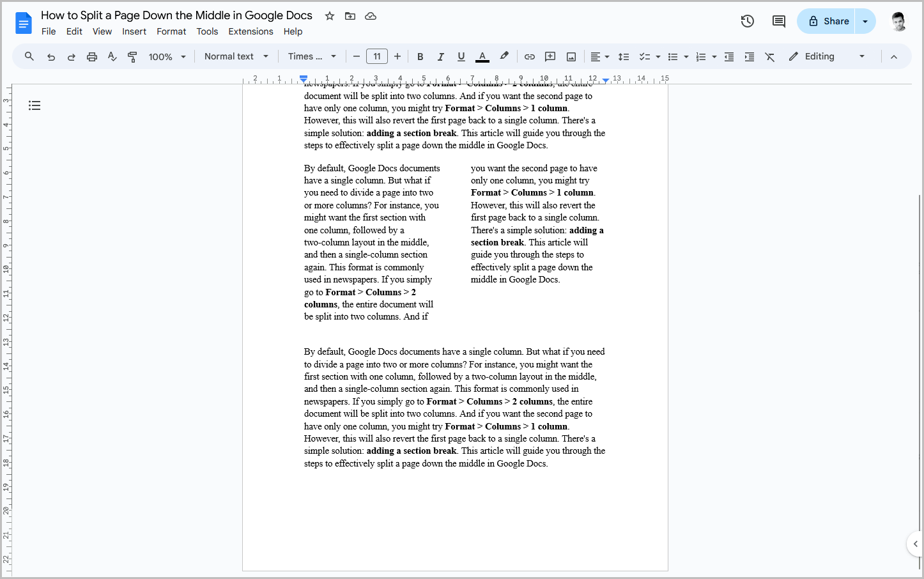
Task: Open the View menu
Action: click(102, 31)
